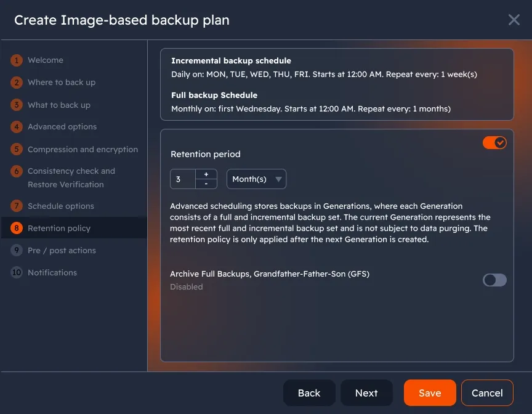
Task: Disable the Retention period toggle
Action: coord(494,142)
